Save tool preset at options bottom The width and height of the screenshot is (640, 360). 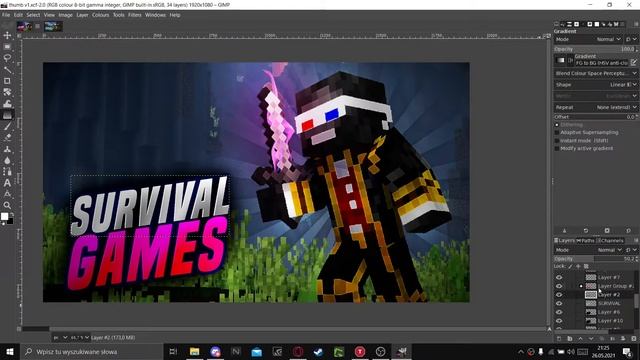564,231
